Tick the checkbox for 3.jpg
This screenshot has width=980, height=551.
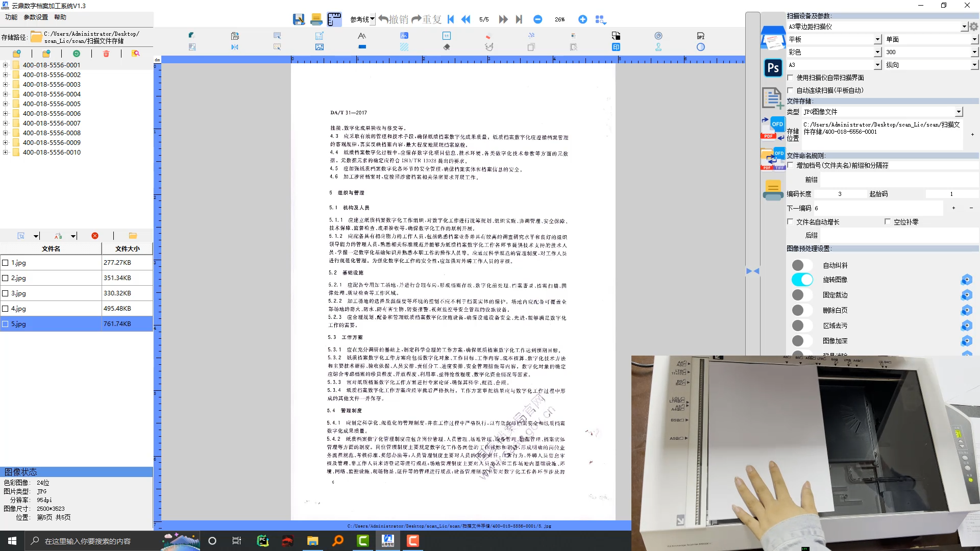(6, 293)
